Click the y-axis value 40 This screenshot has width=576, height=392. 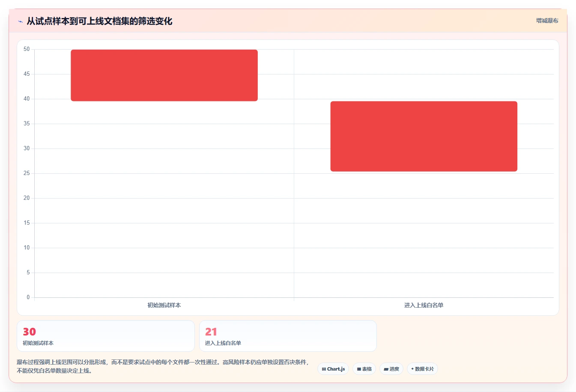click(27, 99)
